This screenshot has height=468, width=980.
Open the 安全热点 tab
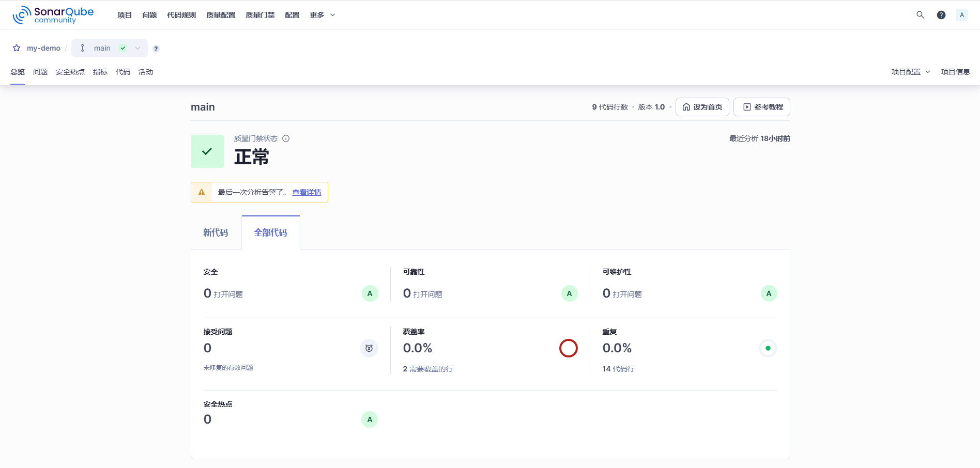(x=70, y=72)
